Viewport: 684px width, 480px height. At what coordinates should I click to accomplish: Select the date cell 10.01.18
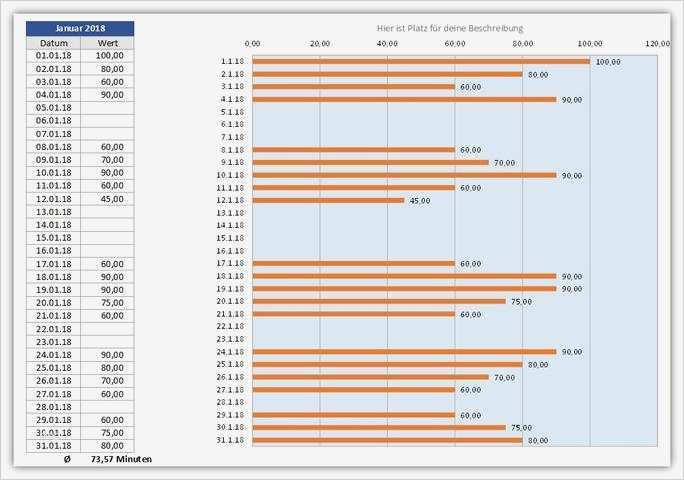coord(54,173)
